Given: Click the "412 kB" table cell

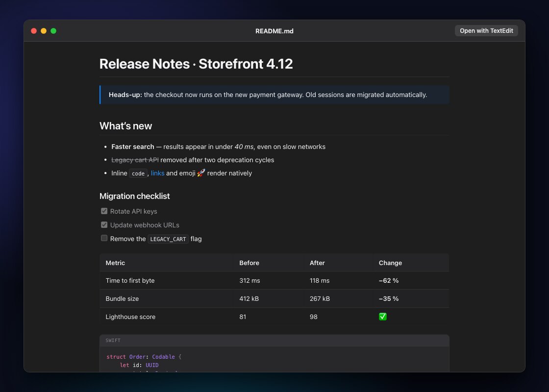Looking at the screenshot, I should tap(250, 299).
